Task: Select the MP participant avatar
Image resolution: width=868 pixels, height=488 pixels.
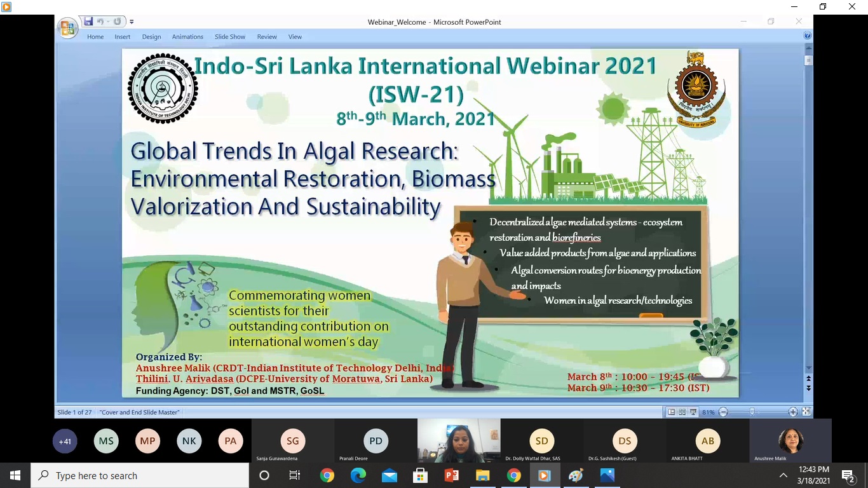Action: 147,441
